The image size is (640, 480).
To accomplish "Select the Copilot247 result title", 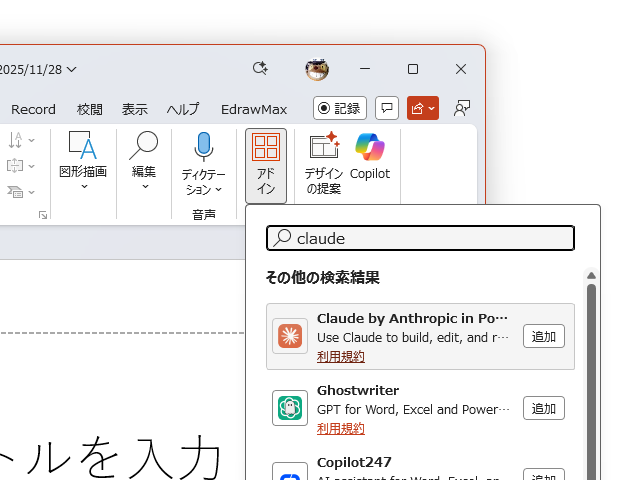I will [x=354, y=462].
